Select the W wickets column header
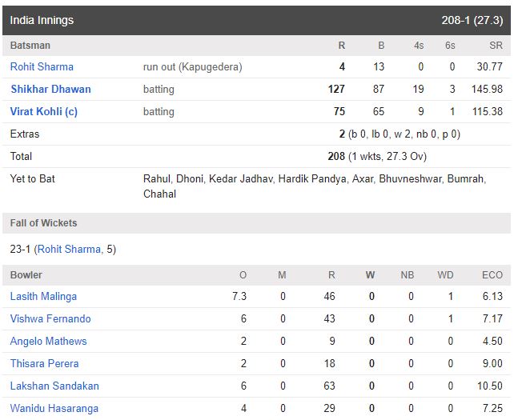Image resolution: width=514 pixels, height=420 pixels. point(371,275)
